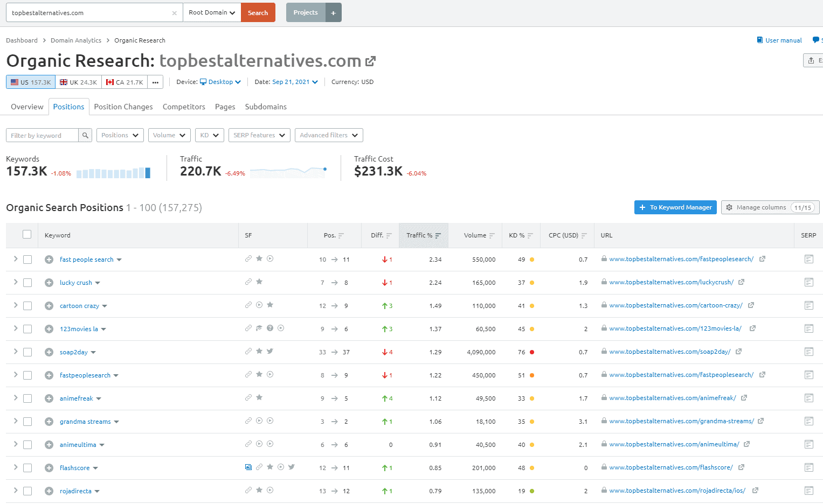Focus the Filter by keyword input
823x504 pixels.
coord(42,135)
